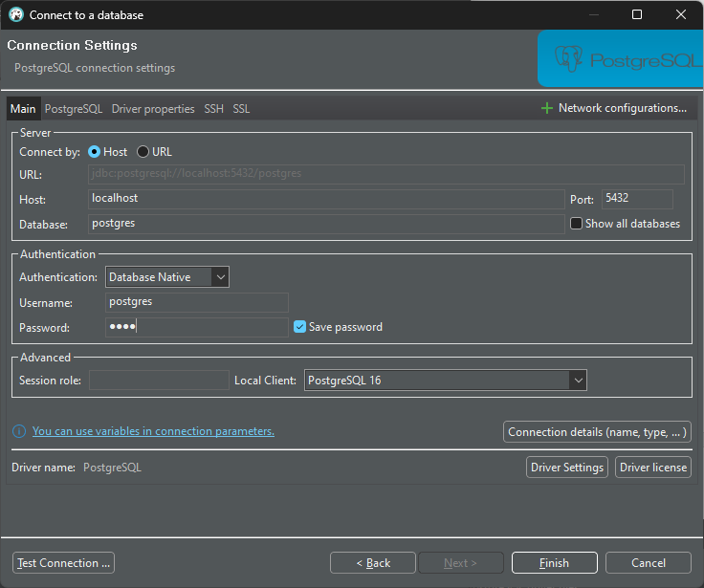Image resolution: width=704 pixels, height=588 pixels.
Task: Switch to the PostgreSQL tab
Action: pyautogui.click(x=74, y=109)
